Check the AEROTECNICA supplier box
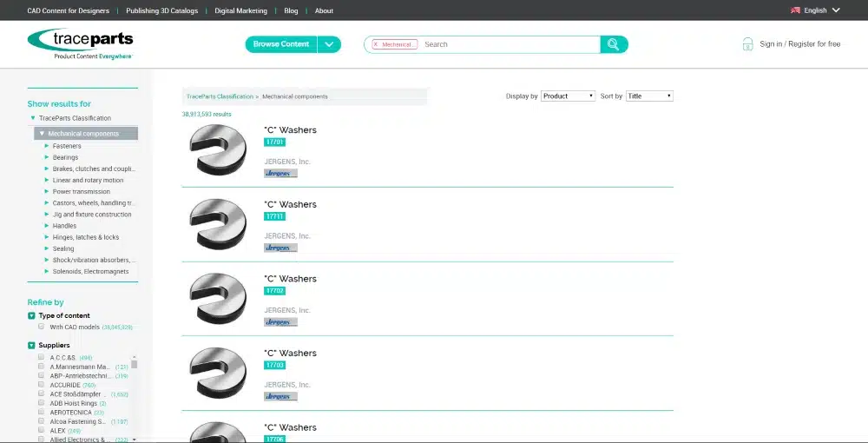The width and height of the screenshot is (868, 443). pos(41,412)
